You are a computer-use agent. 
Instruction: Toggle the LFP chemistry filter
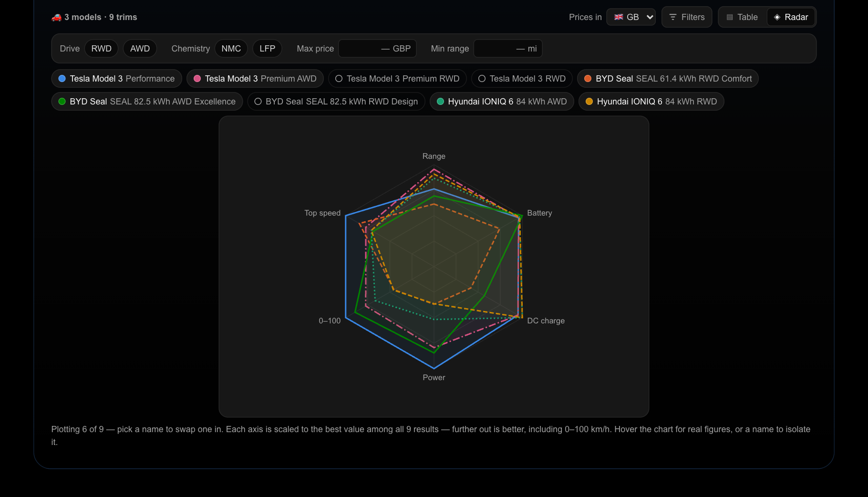[x=267, y=49]
